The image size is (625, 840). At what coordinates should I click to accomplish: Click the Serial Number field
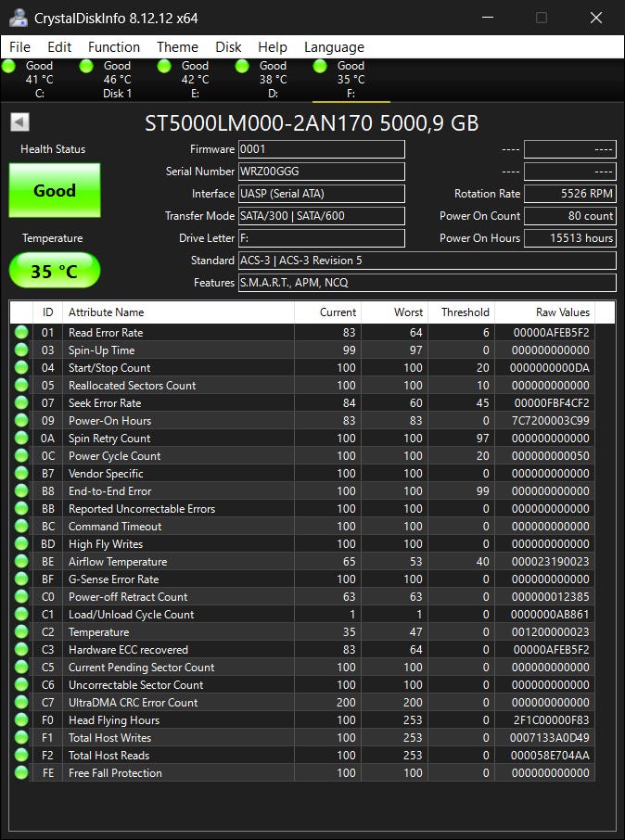pyautogui.click(x=321, y=172)
